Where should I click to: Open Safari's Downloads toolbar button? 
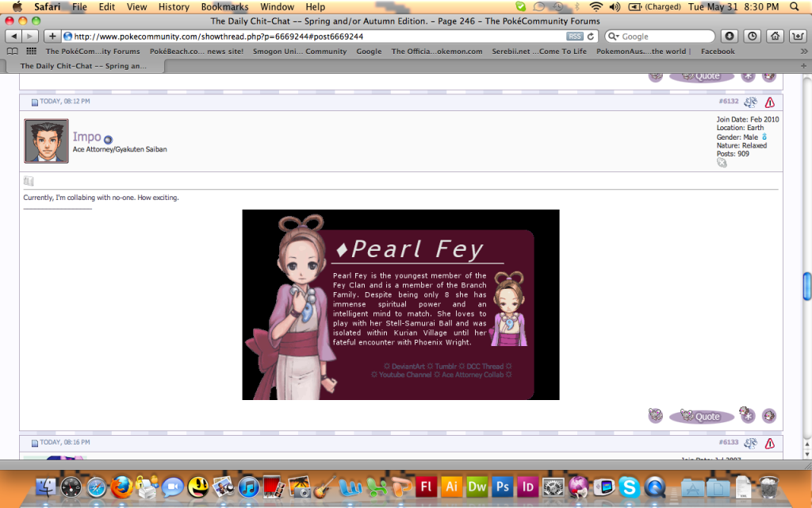(x=730, y=37)
